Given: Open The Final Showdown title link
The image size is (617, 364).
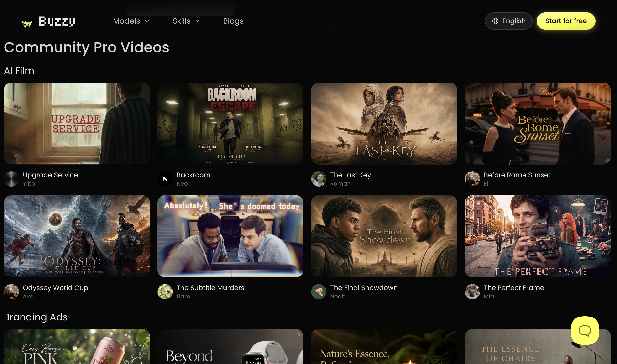Looking at the screenshot, I should click(x=364, y=288).
